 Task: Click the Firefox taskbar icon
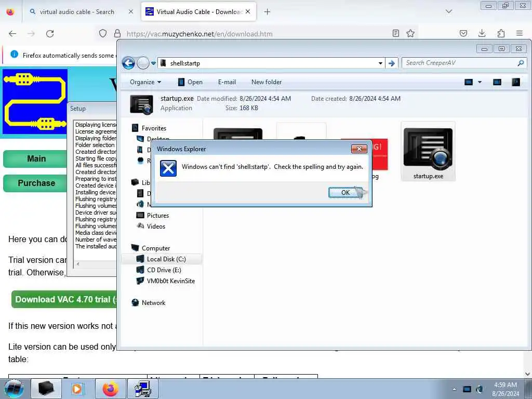(110, 389)
